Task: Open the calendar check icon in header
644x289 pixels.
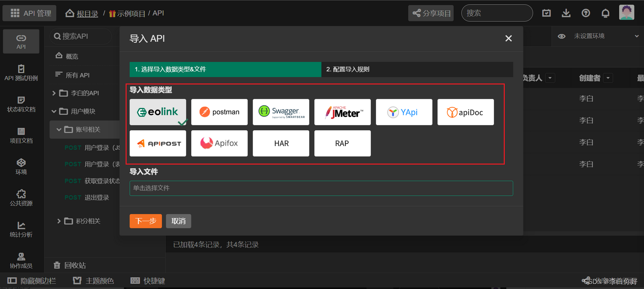Action: 546,13
